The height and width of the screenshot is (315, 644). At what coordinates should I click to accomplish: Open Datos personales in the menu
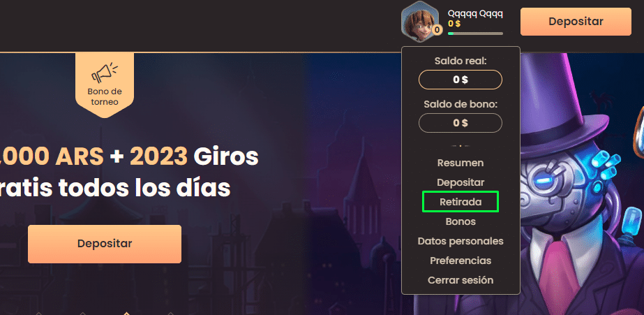click(x=460, y=241)
